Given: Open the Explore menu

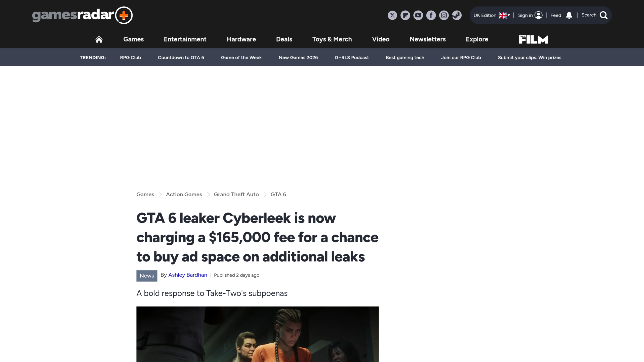Looking at the screenshot, I should point(477,39).
